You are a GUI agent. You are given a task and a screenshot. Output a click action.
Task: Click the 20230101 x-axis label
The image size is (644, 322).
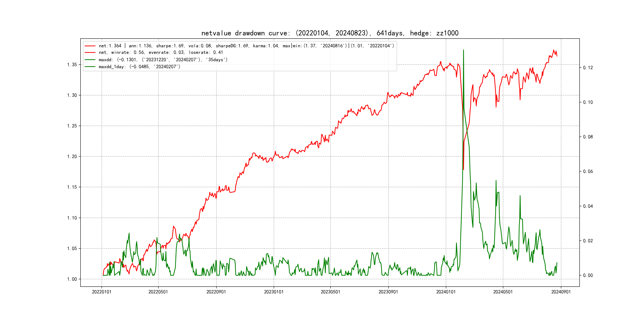[274, 292]
